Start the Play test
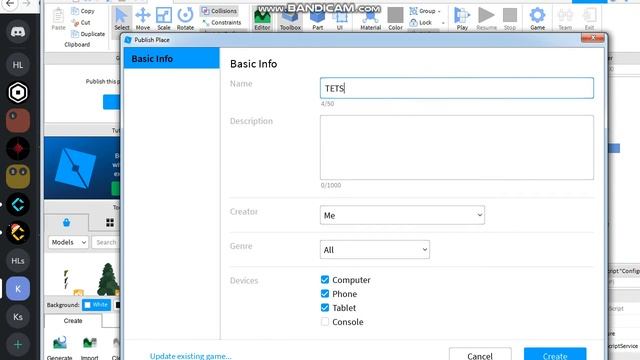Screen dimensions: 640x360 (x=462, y=19)
